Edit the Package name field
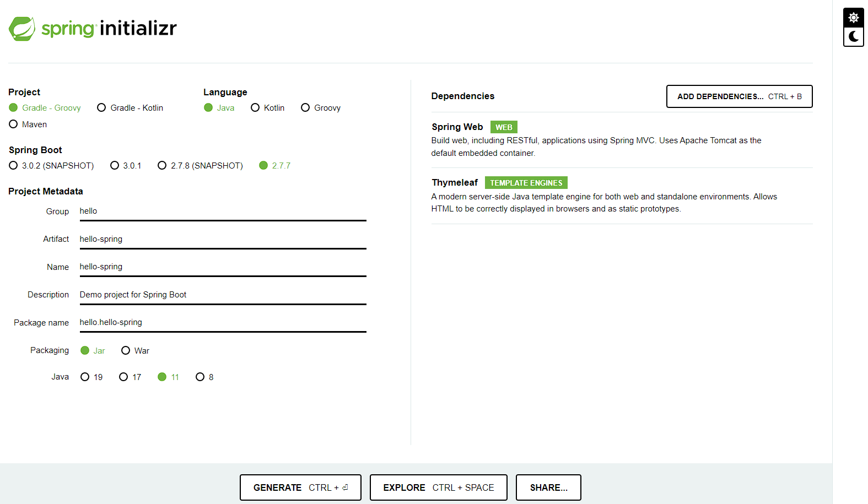 [x=223, y=323]
